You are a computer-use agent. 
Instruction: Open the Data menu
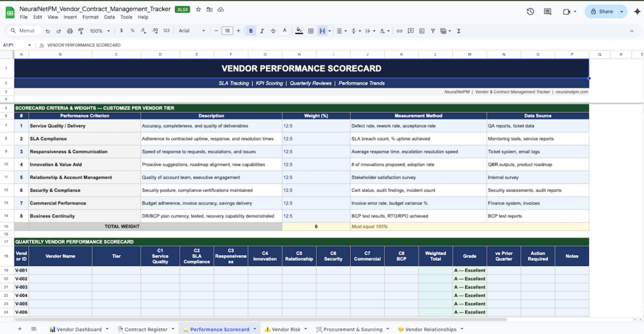pos(109,17)
